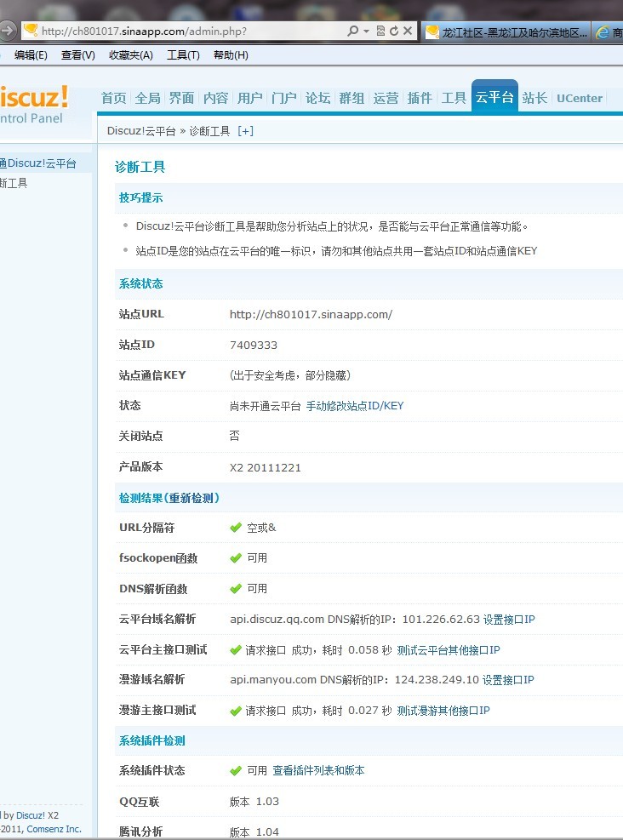Open the 工具(T) menu

pyautogui.click(x=183, y=55)
